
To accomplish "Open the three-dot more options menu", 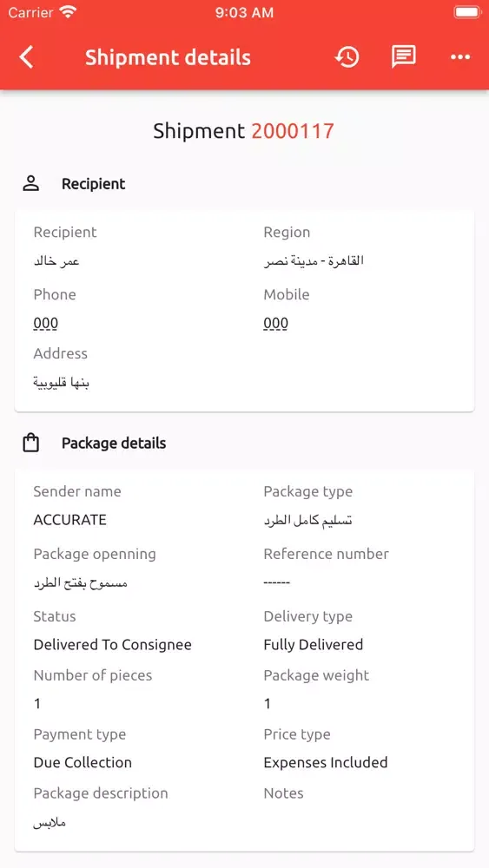I will pos(460,57).
